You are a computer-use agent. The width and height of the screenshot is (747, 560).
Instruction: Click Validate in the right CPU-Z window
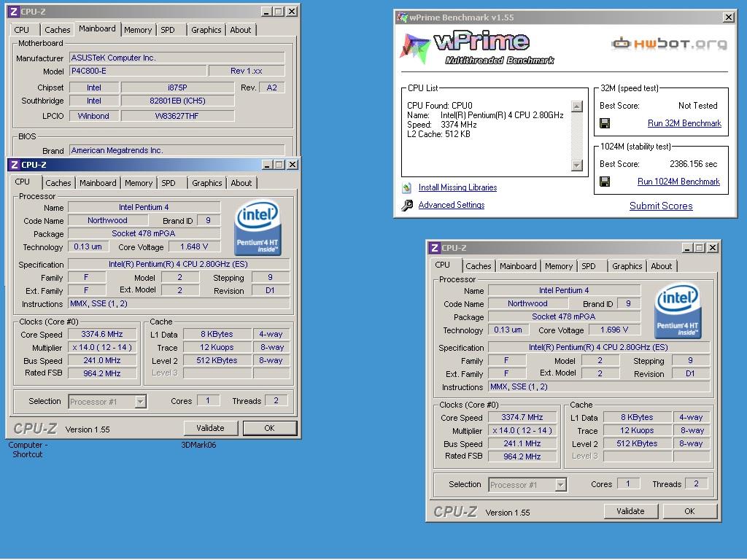pos(630,511)
